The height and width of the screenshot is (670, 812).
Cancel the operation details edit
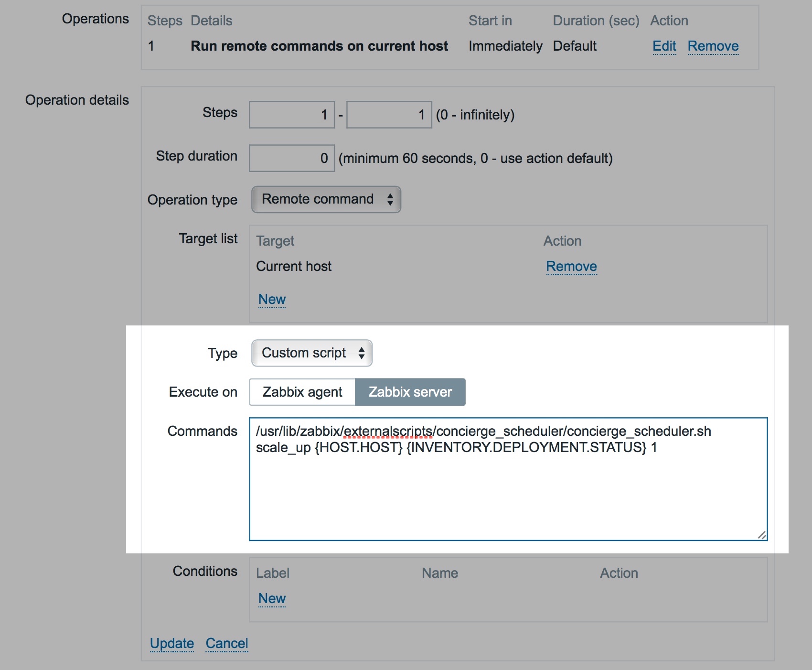[227, 643]
